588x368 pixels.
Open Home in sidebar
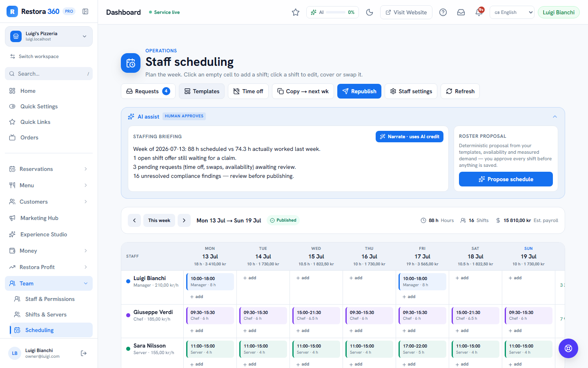[49, 91]
